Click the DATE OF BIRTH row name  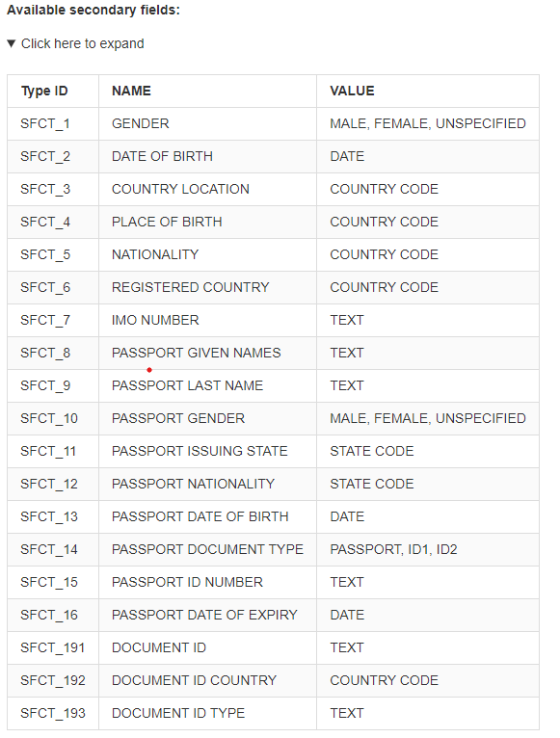click(207, 156)
